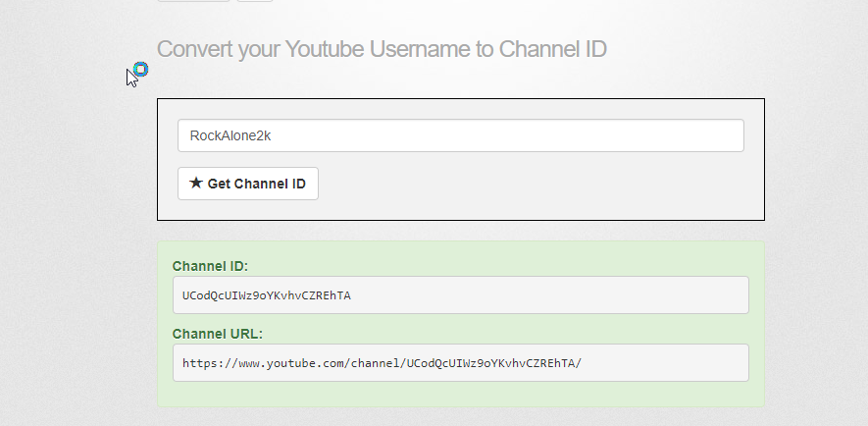Image resolution: width=868 pixels, height=426 pixels.
Task: Click empty right end of Channel ID field
Action: click(x=638, y=294)
